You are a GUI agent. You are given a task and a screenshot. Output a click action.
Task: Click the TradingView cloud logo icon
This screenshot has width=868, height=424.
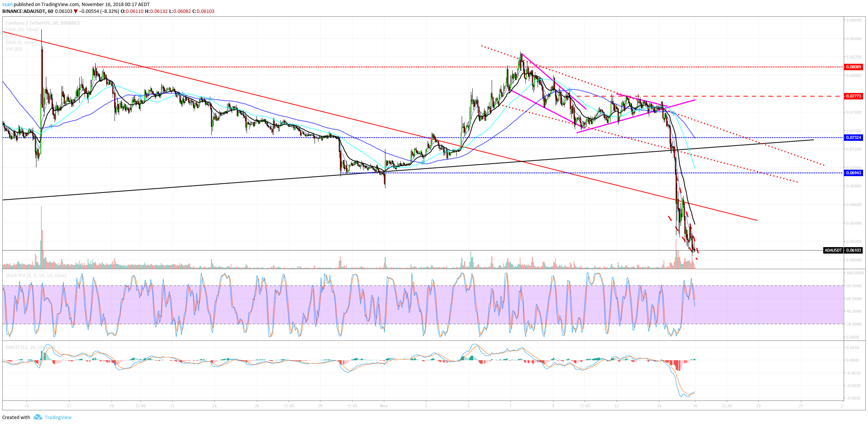38,417
